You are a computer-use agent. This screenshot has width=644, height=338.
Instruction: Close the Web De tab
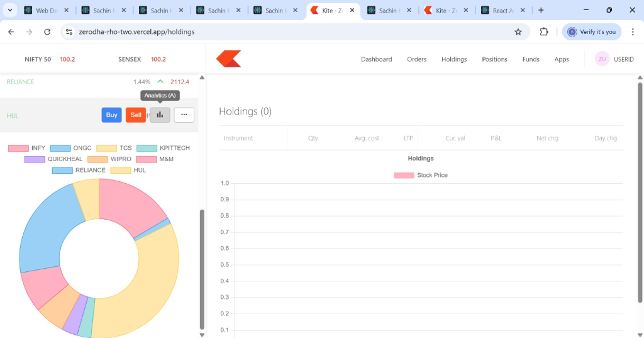pyautogui.click(x=67, y=10)
